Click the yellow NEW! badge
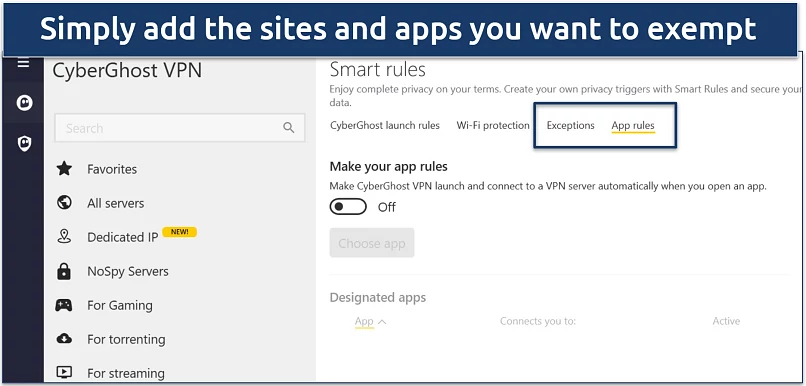806x386 pixels. 179,232
